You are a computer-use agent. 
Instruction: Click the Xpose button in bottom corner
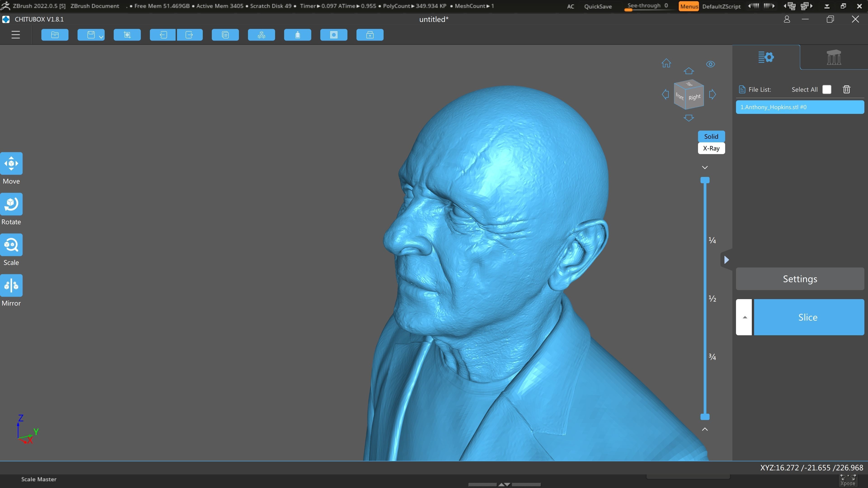848,481
